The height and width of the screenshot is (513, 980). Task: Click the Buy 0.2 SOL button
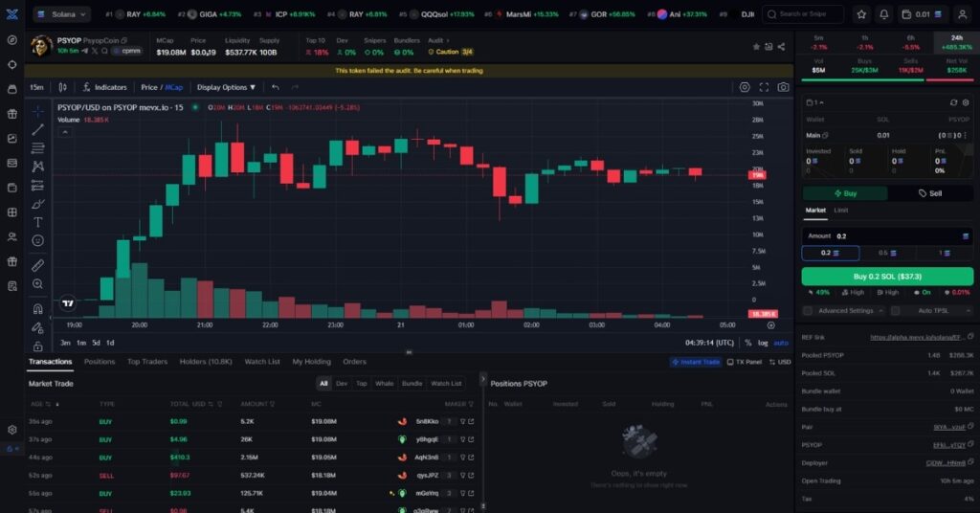[887, 277]
